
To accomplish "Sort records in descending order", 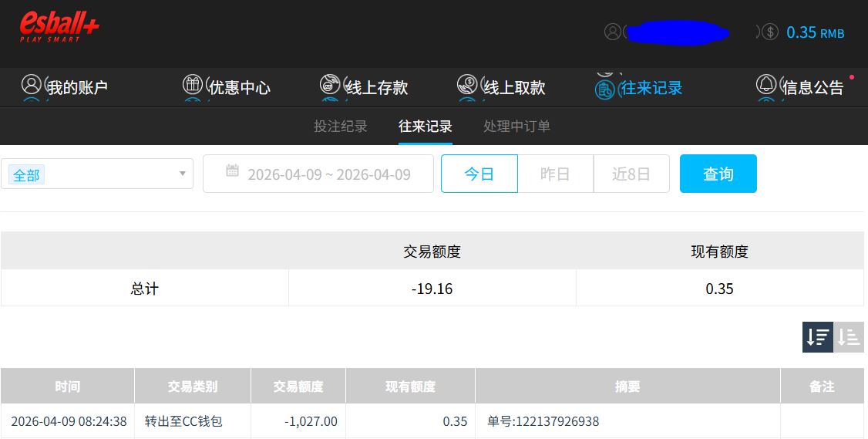I will (x=817, y=337).
